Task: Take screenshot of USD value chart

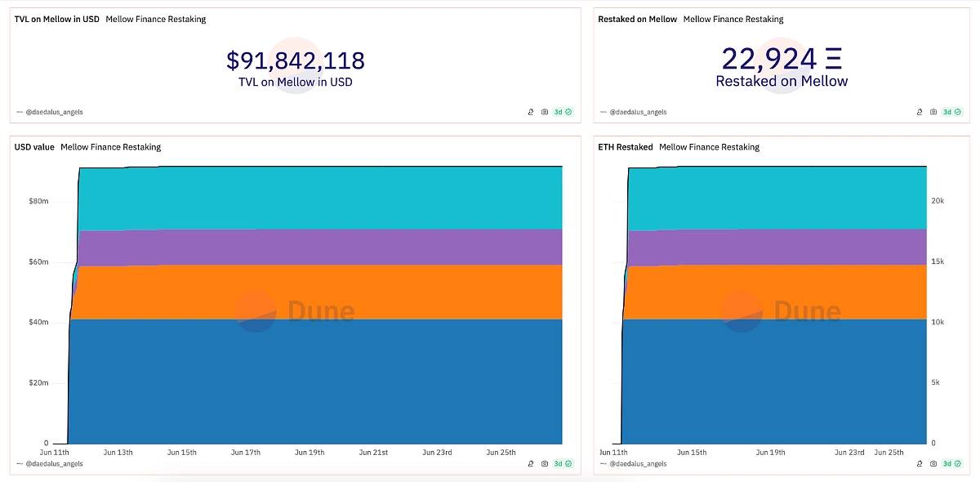Action: (x=545, y=464)
